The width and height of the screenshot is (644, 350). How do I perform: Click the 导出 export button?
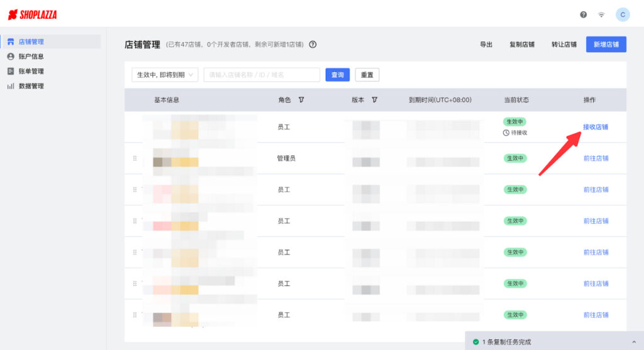pyautogui.click(x=486, y=45)
